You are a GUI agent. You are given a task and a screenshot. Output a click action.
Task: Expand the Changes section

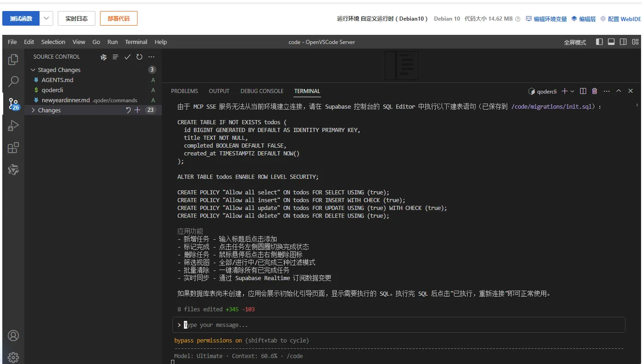pos(33,110)
